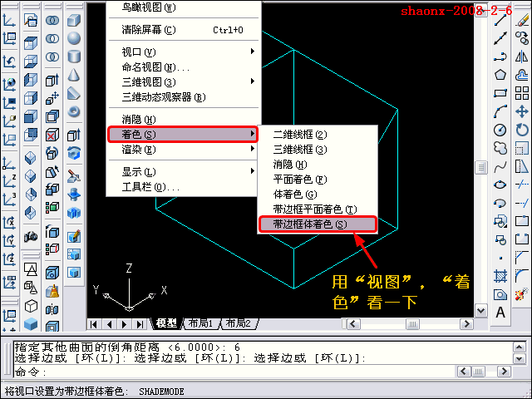This screenshot has width=532, height=399.
Task: Select the Rectangle draw tool
Action: (x=500, y=93)
